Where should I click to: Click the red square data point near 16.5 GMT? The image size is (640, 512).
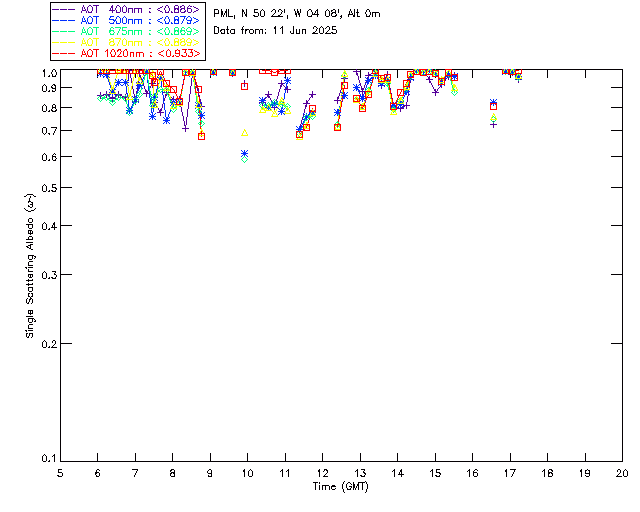493,106
